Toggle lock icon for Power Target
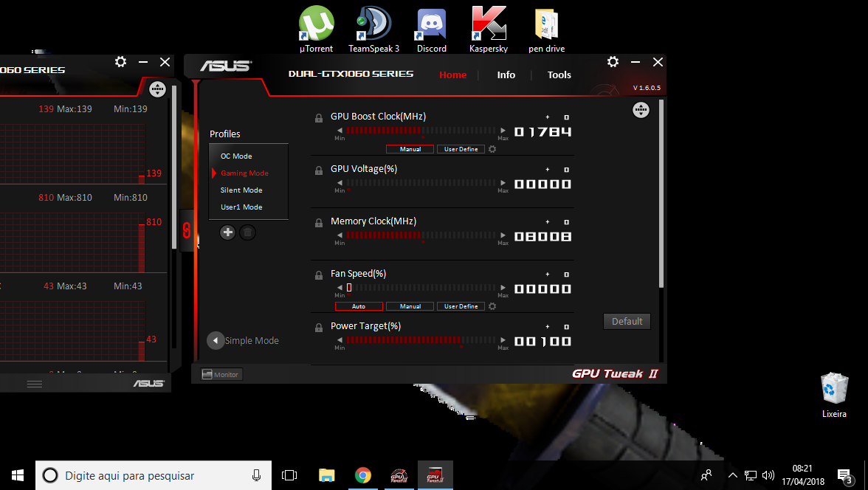 click(319, 328)
